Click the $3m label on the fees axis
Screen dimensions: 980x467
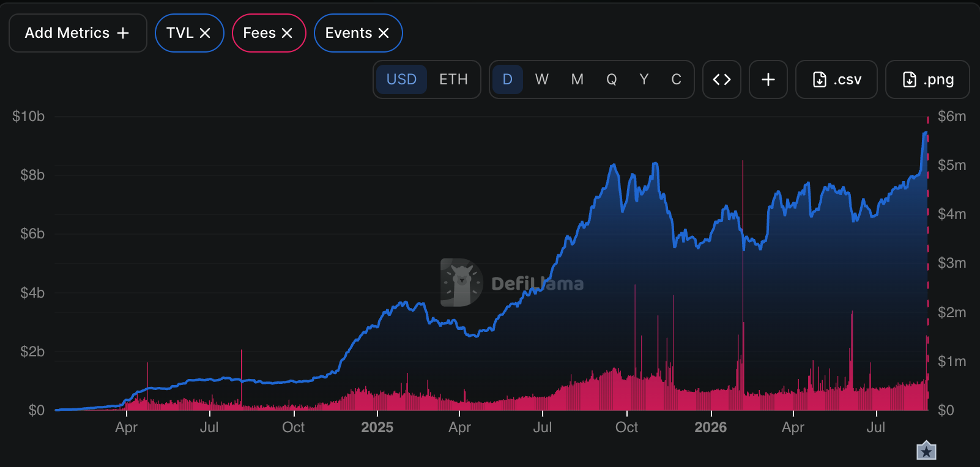click(x=952, y=263)
